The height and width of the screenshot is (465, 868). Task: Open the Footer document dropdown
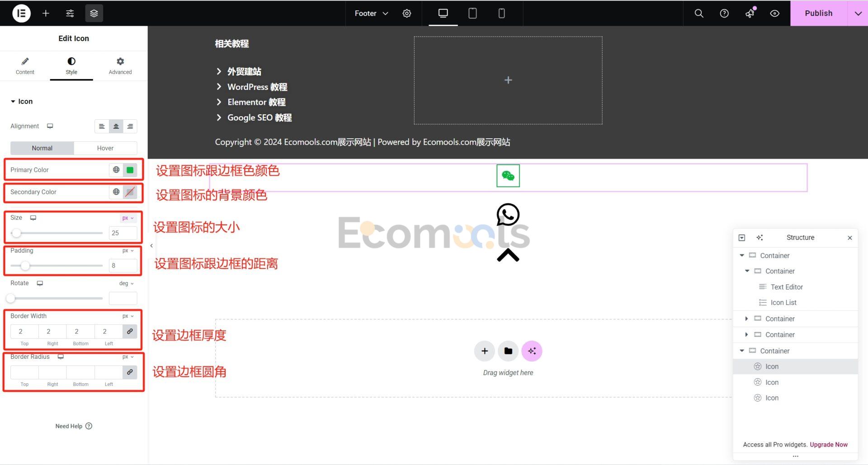coord(371,13)
